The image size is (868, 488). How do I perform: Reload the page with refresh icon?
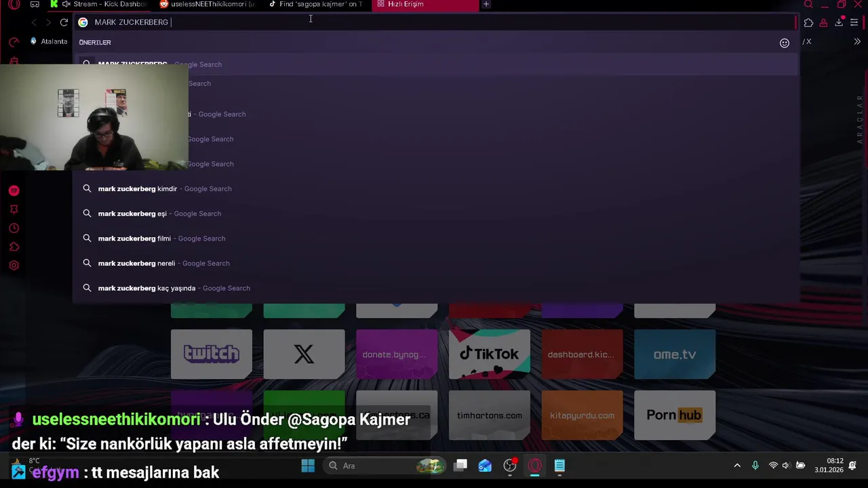point(64,22)
